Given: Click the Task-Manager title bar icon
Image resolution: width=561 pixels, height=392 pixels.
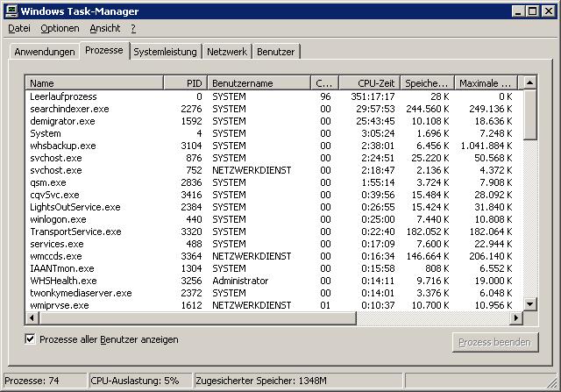Looking at the screenshot, I should click(11, 11).
